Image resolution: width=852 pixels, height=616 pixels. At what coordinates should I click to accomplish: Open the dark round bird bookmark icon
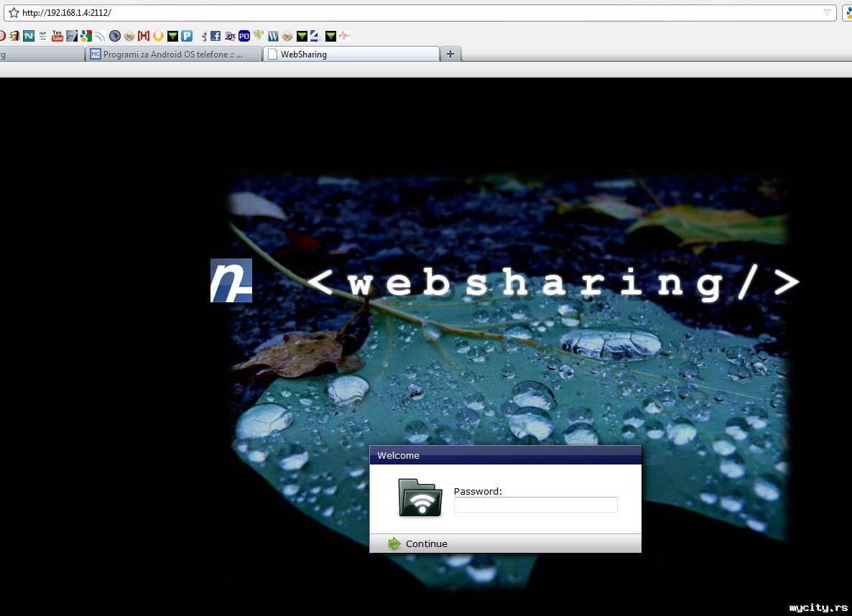tap(115, 36)
